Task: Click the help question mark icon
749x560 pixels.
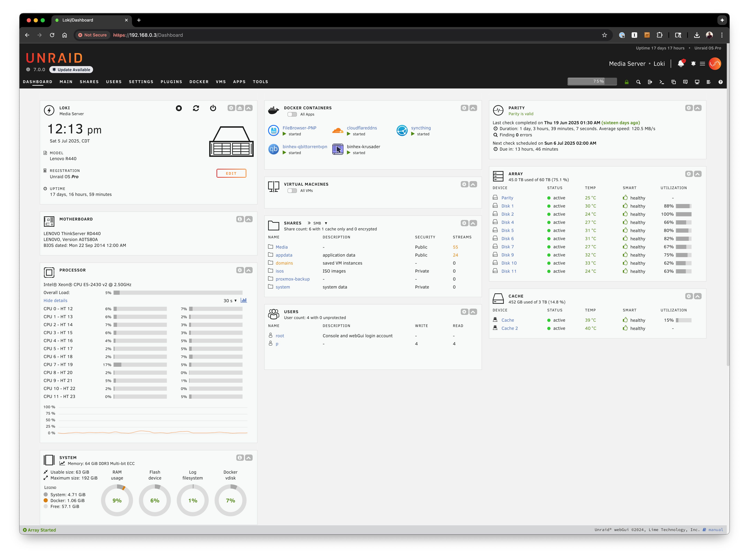Action: coord(721,82)
